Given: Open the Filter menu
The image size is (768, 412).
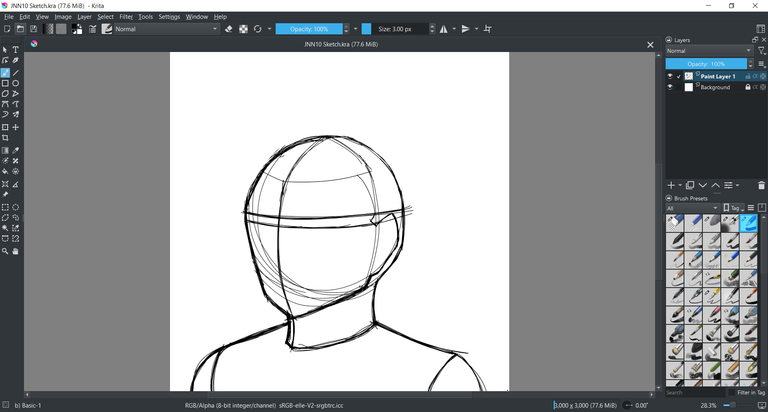Looking at the screenshot, I should 126,17.
